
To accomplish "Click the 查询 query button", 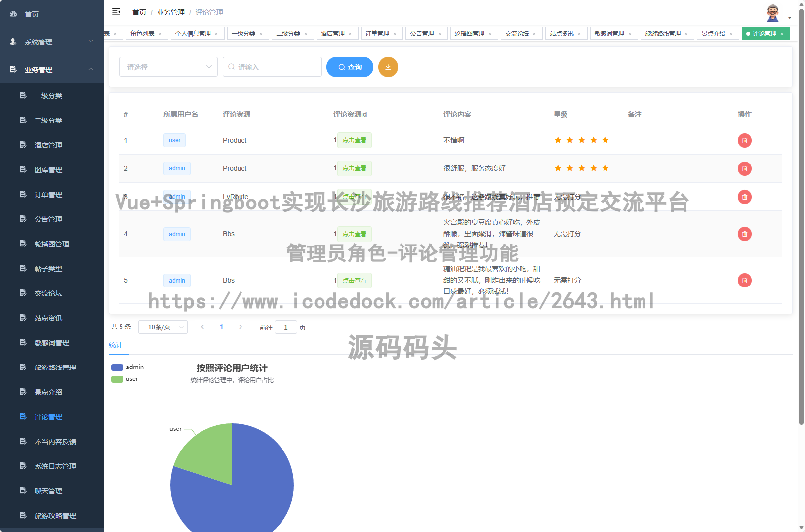I will (x=350, y=67).
